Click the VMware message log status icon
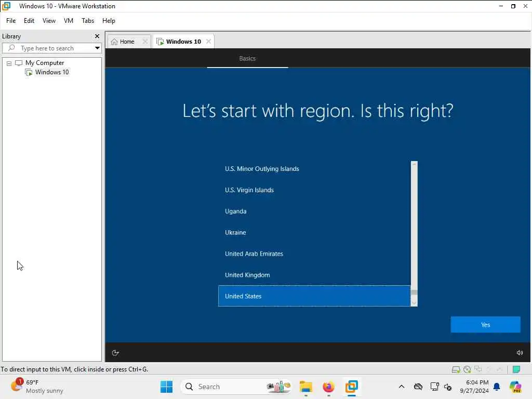This screenshot has height=399, width=532. click(x=516, y=369)
